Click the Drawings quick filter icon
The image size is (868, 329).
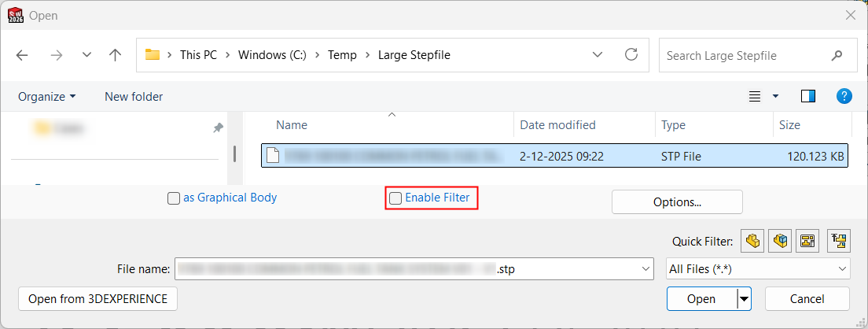pos(807,242)
